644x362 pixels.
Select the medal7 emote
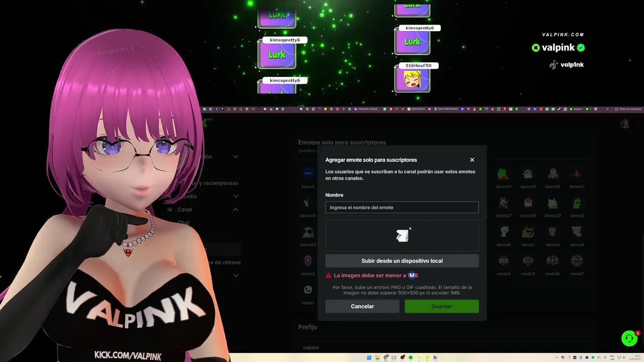point(577,261)
